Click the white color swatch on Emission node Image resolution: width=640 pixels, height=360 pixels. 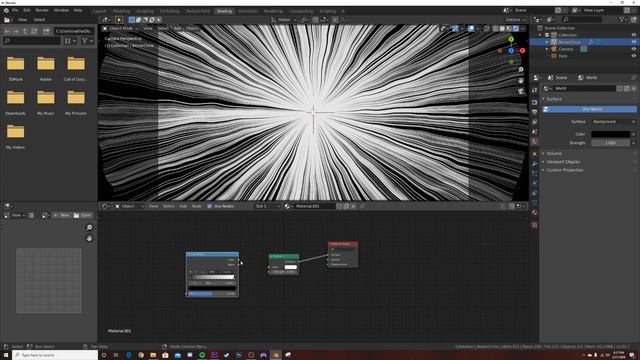(x=291, y=267)
